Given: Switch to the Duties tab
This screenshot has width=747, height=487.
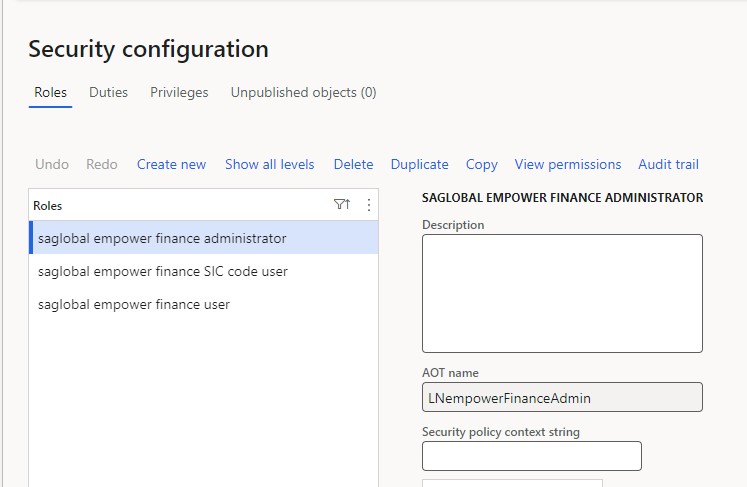Looking at the screenshot, I should 108,92.
